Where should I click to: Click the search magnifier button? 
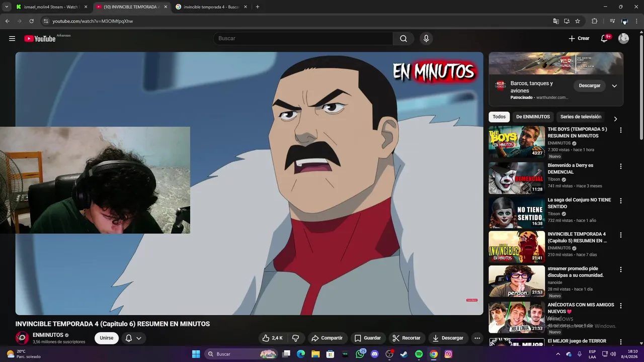[x=404, y=39]
